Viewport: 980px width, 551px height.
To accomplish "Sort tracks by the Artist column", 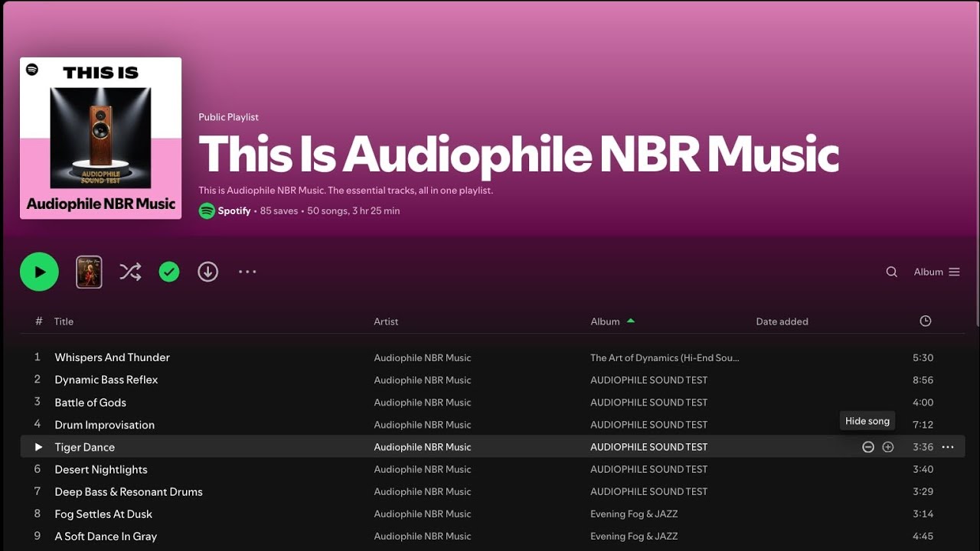I will pos(386,321).
